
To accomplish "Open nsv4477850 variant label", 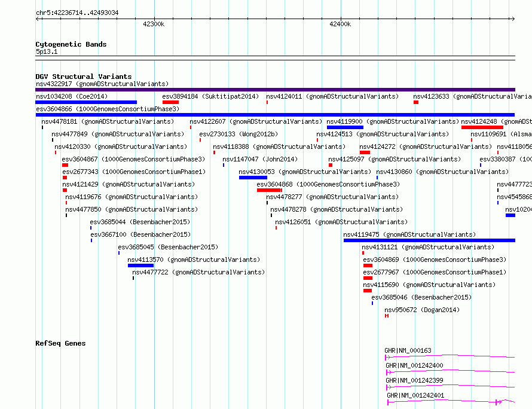I will 132,209.
